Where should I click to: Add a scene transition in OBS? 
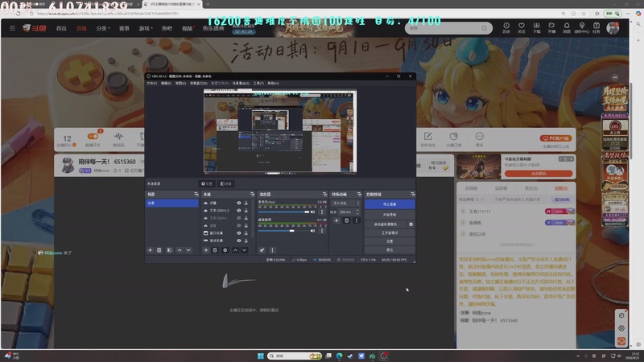[336, 220]
